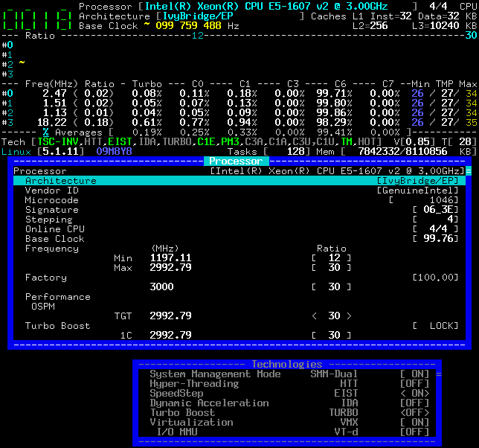The height and width of the screenshot is (448, 479).
Task: Click the Performance label in Processor window
Action: click(58, 297)
